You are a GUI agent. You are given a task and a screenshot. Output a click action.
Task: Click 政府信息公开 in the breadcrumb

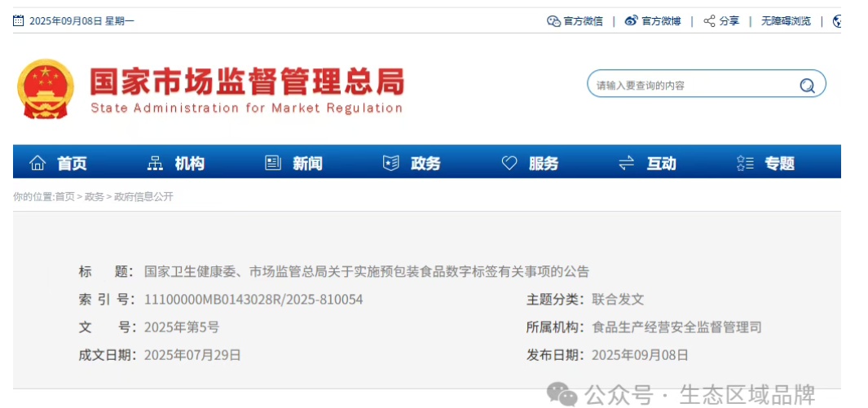pyautogui.click(x=143, y=197)
